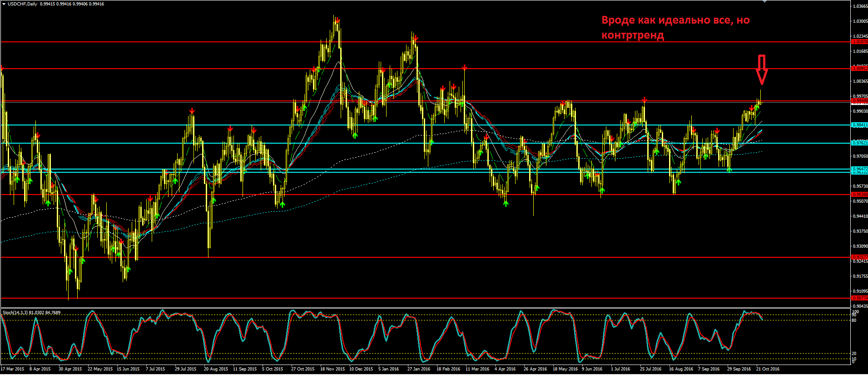Click the red 1.00912 price level label

pyautogui.click(x=860, y=69)
